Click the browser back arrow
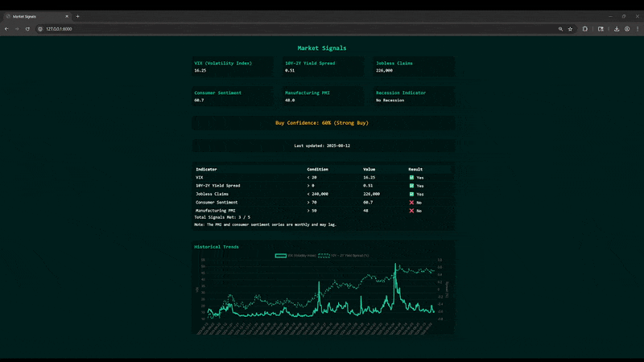This screenshot has width=644, height=362. click(7, 28)
